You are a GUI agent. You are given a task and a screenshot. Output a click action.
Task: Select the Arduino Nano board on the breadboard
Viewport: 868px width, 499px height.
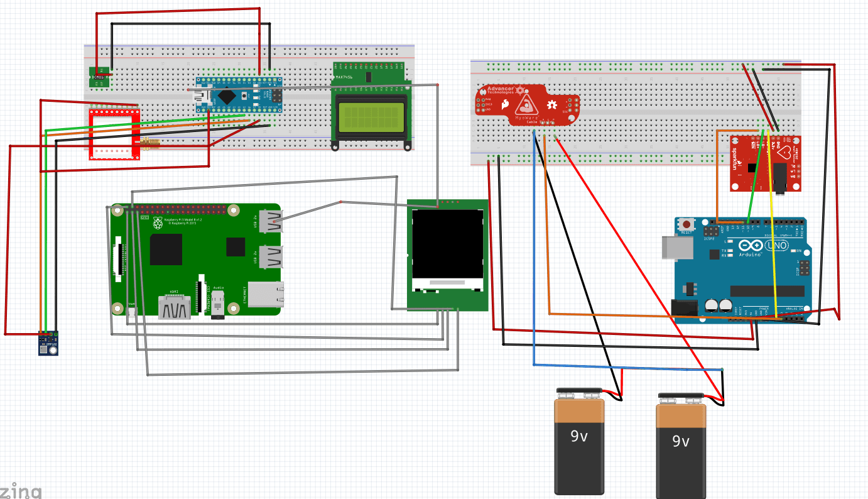point(237,95)
